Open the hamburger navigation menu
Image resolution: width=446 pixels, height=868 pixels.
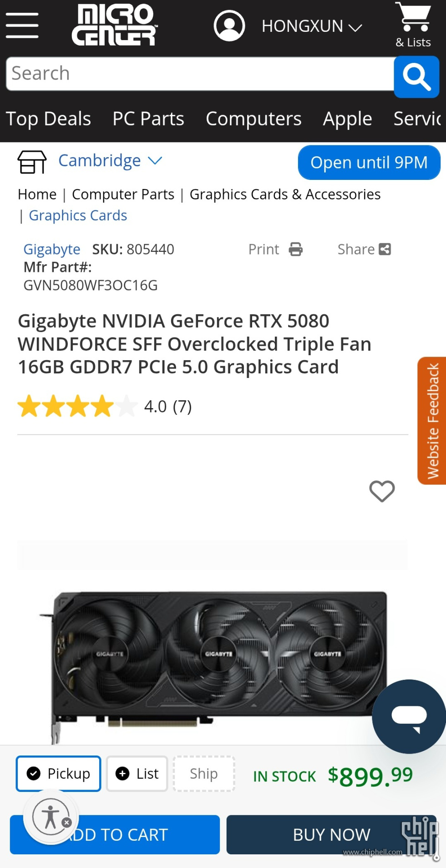point(22,26)
